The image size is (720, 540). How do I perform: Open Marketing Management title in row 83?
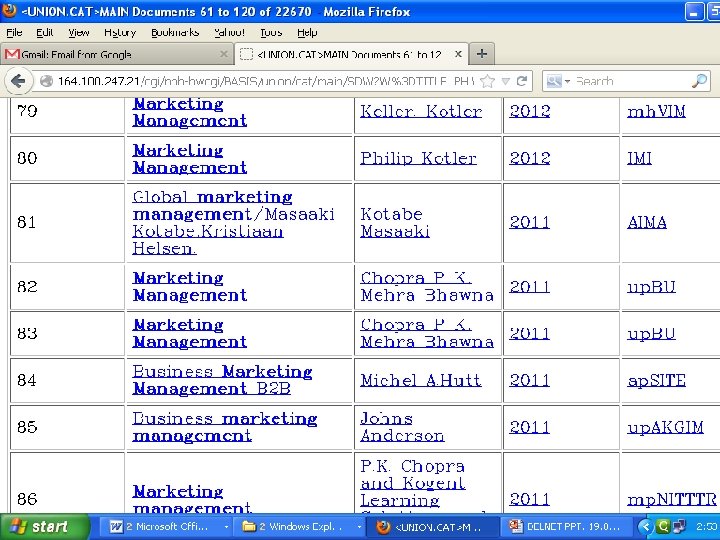click(190, 333)
